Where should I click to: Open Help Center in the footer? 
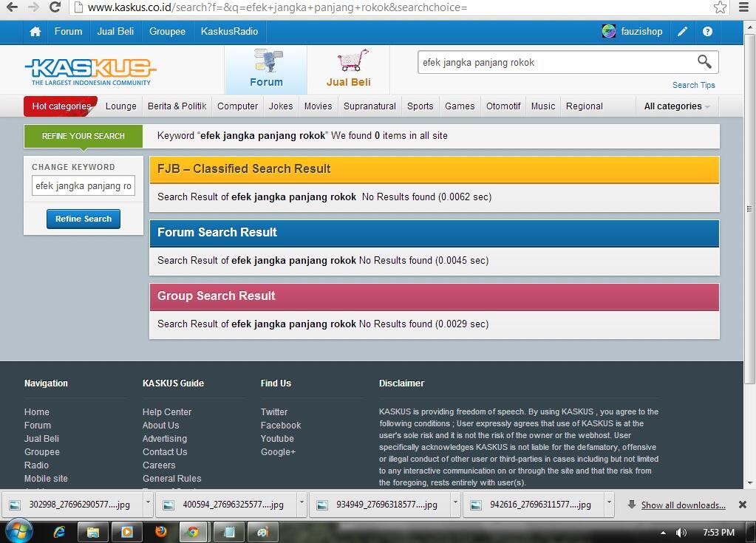(x=167, y=412)
